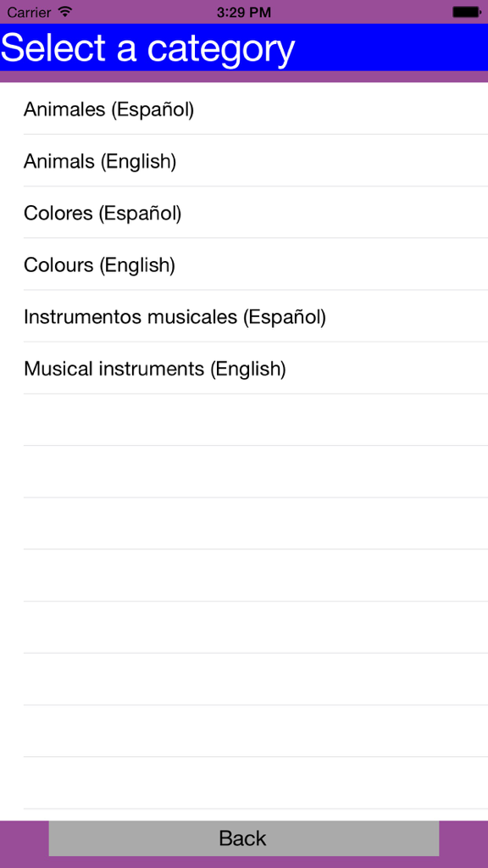
Task: Select the Animales (Español) category
Action: point(108,109)
